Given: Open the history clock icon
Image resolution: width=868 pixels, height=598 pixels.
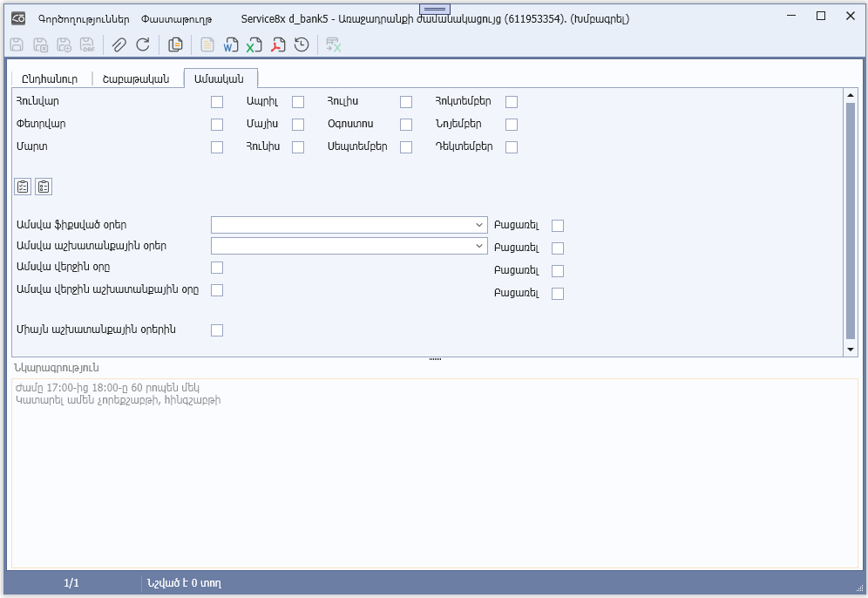Looking at the screenshot, I should [302, 44].
